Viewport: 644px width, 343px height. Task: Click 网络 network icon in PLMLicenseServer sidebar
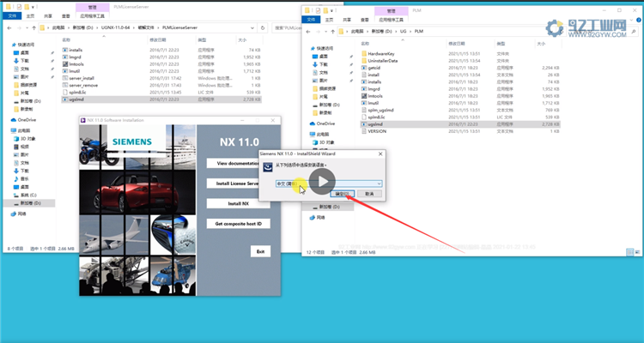tap(14, 214)
